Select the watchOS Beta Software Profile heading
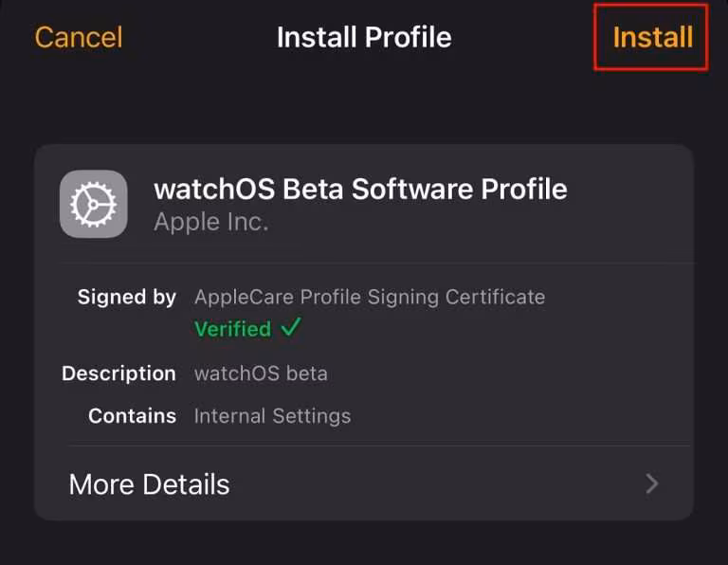The width and height of the screenshot is (728, 565). (360, 189)
